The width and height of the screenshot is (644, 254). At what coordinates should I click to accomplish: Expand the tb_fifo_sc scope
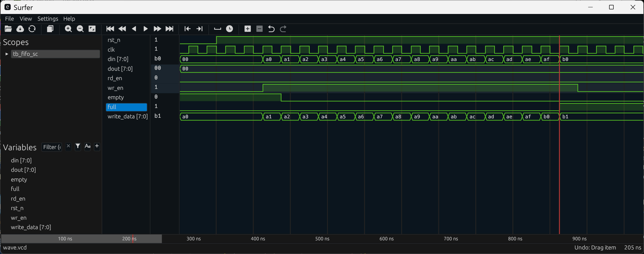click(7, 54)
